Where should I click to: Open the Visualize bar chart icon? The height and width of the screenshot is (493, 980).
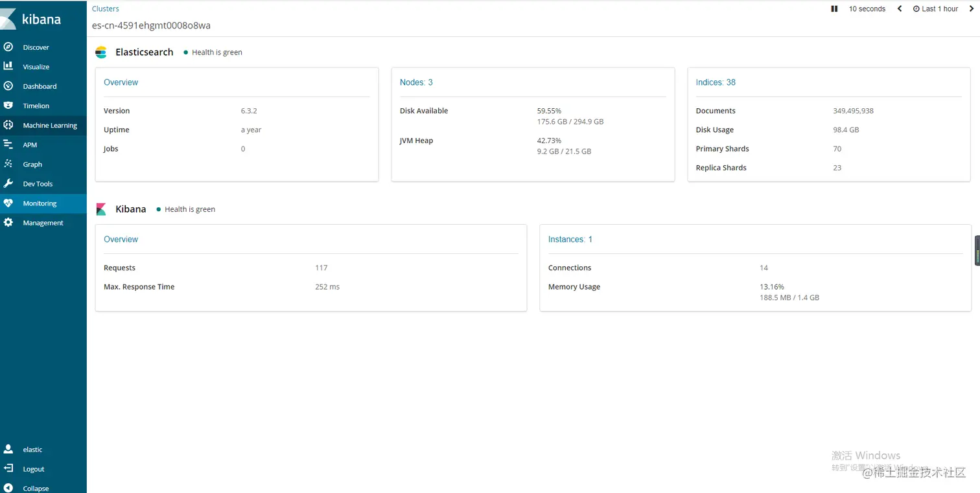(x=8, y=66)
